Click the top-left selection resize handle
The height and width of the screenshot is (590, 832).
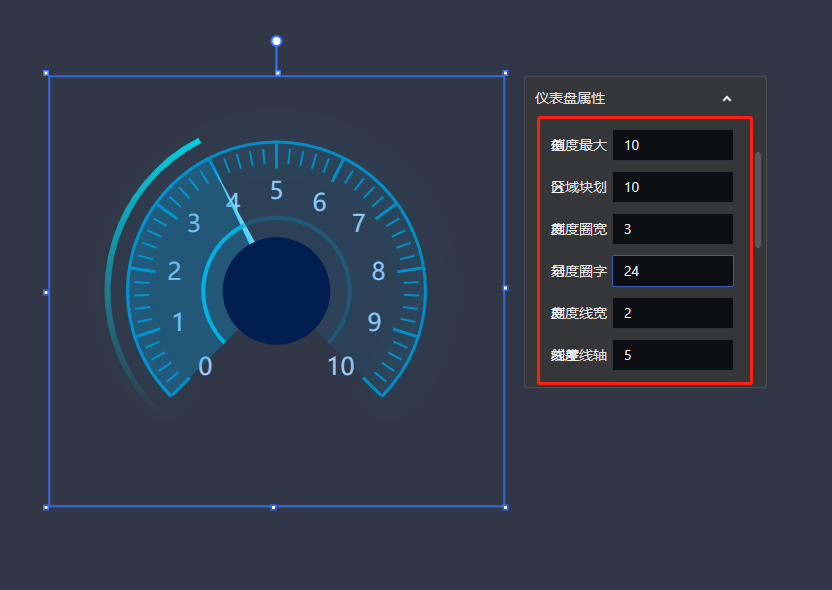[47, 73]
